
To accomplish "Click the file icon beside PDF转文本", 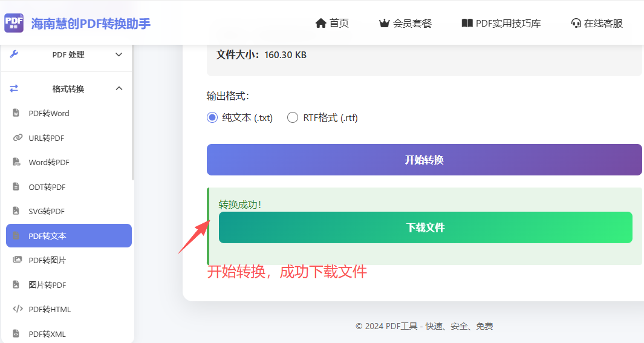I will pyautogui.click(x=16, y=235).
